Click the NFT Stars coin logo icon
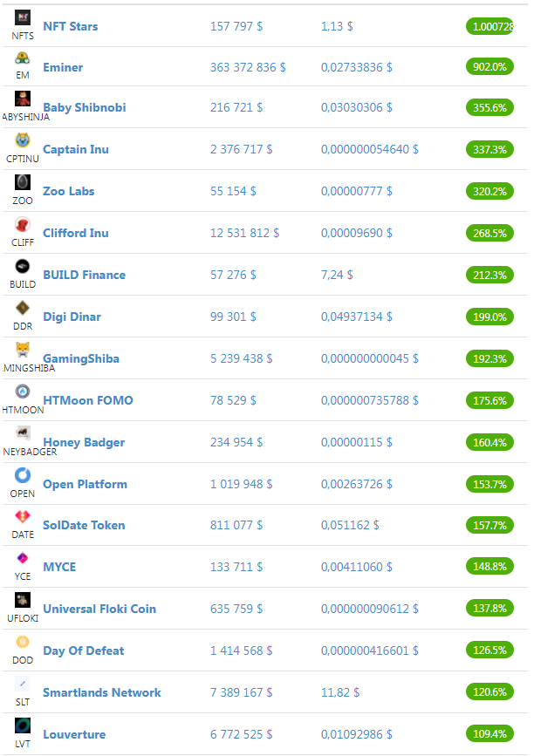Viewport: 534px width, 756px height. pos(23,17)
